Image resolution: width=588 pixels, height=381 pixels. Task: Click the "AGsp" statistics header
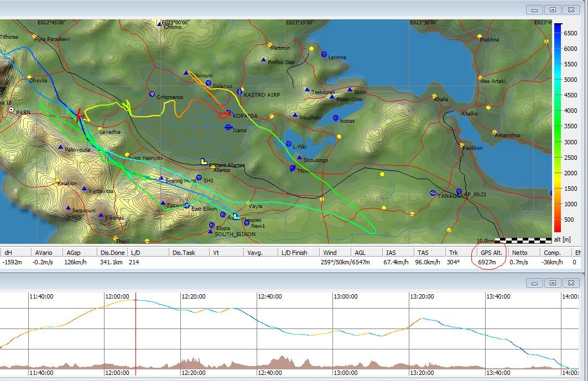coord(74,253)
